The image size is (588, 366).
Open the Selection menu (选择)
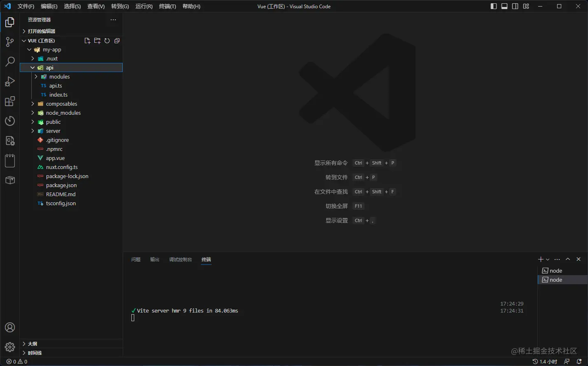pos(72,6)
